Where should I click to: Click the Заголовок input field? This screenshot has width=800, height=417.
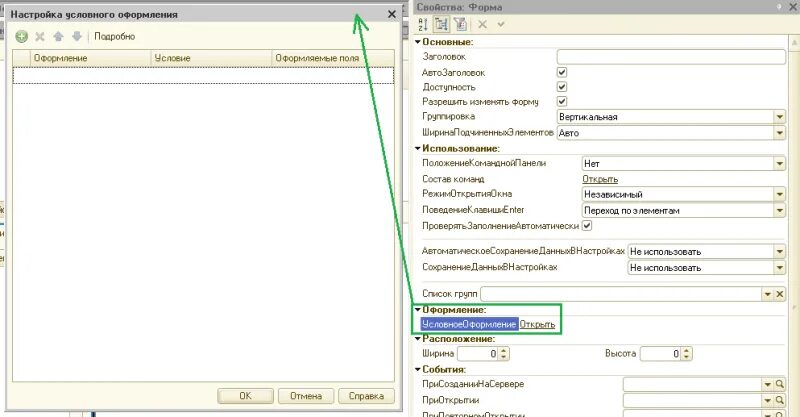coord(671,57)
